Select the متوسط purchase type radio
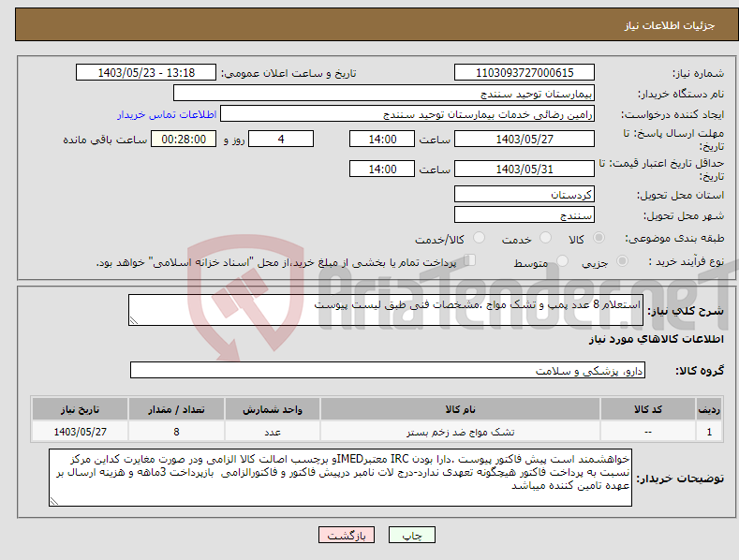The width and height of the screenshot is (739, 560). [x=562, y=260]
